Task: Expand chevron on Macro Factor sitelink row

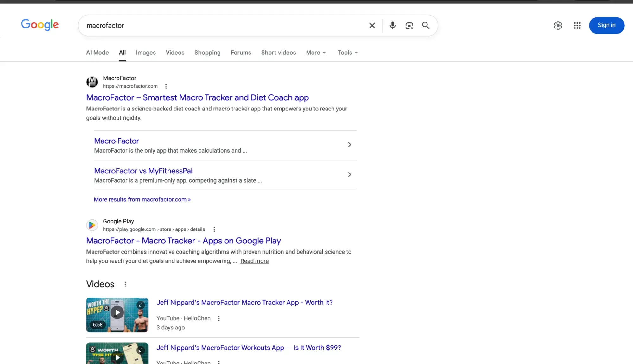Action: [x=350, y=145]
